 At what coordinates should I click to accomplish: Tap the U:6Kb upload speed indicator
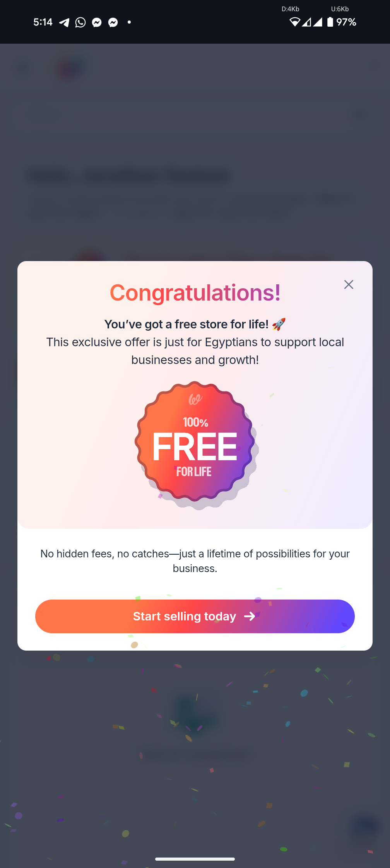tap(340, 9)
